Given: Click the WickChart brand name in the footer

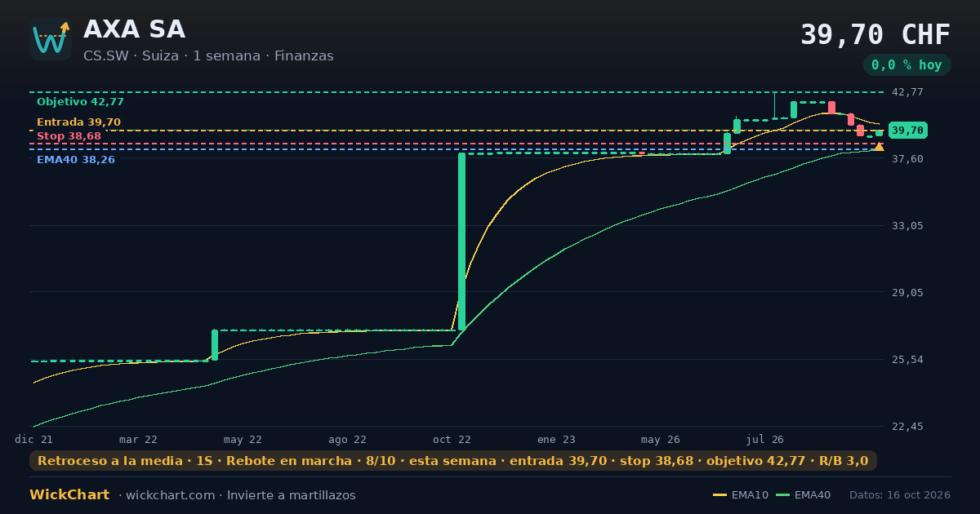Looking at the screenshot, I should coord(69,495).
